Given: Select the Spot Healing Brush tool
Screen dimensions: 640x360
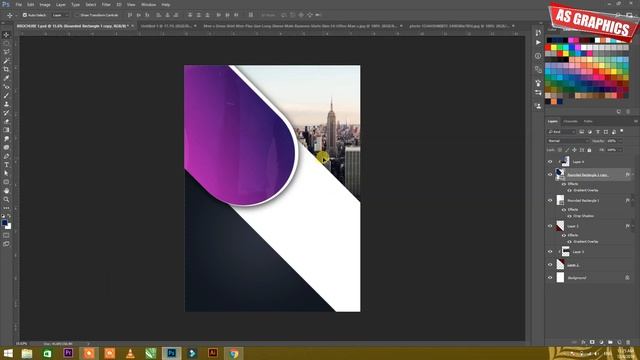Looking at the screenshot, I should point(6,87).
